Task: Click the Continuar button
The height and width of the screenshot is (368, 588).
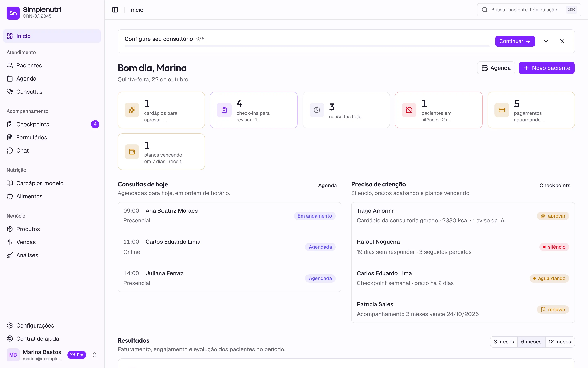Action: tap(515, 41)
